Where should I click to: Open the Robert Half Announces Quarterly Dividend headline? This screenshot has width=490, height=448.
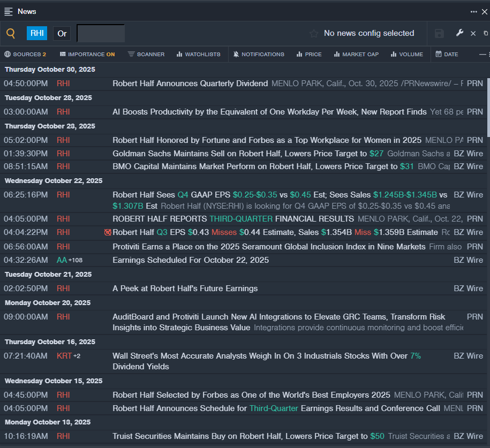click(190, 83)
